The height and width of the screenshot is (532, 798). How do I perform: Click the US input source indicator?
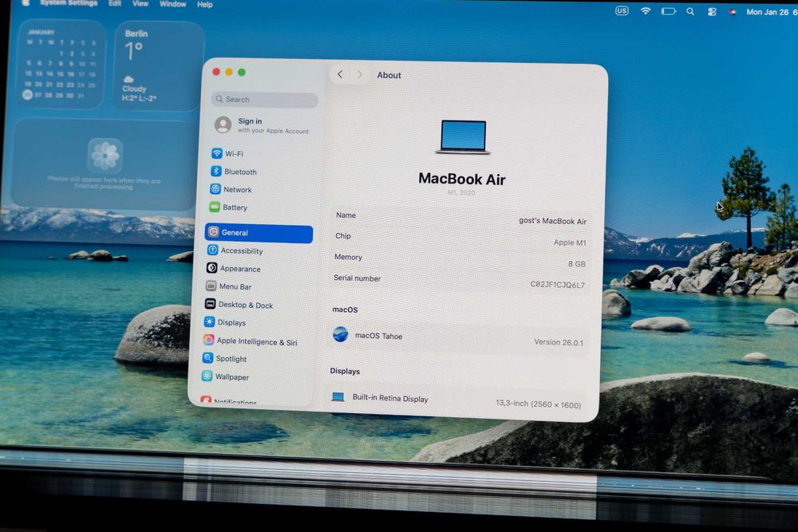coord(622,10)
